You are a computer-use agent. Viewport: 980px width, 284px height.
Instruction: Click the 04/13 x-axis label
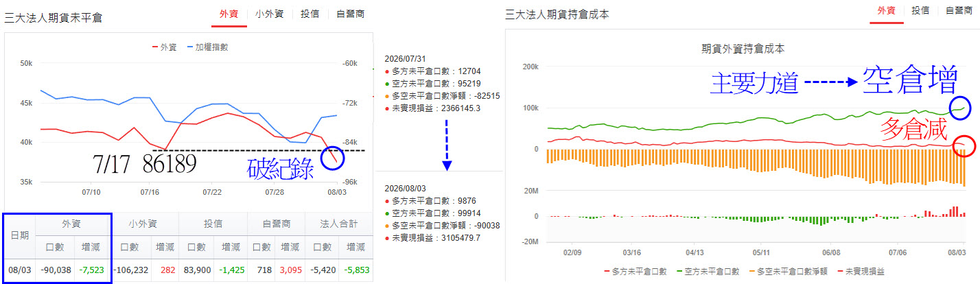point(694,252)
